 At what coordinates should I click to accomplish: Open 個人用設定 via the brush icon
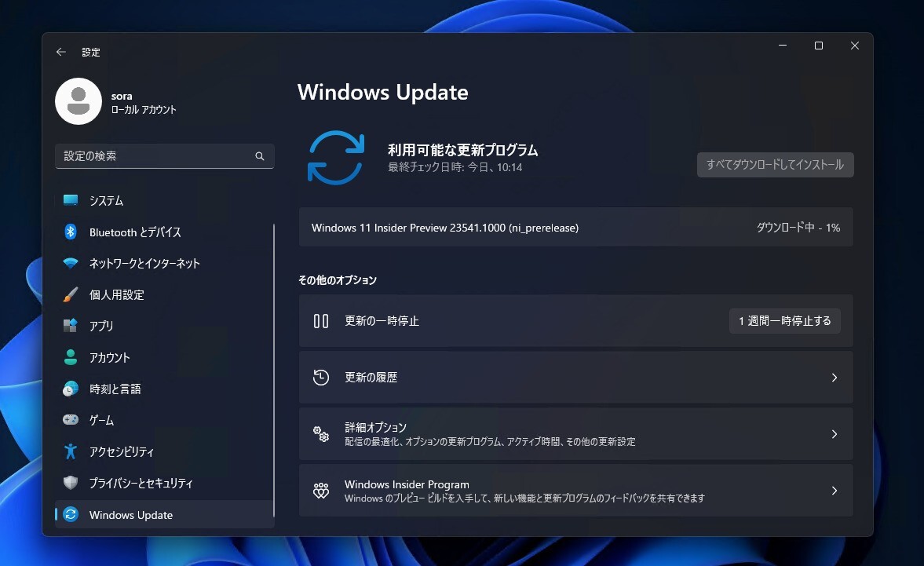coord(69,294)
